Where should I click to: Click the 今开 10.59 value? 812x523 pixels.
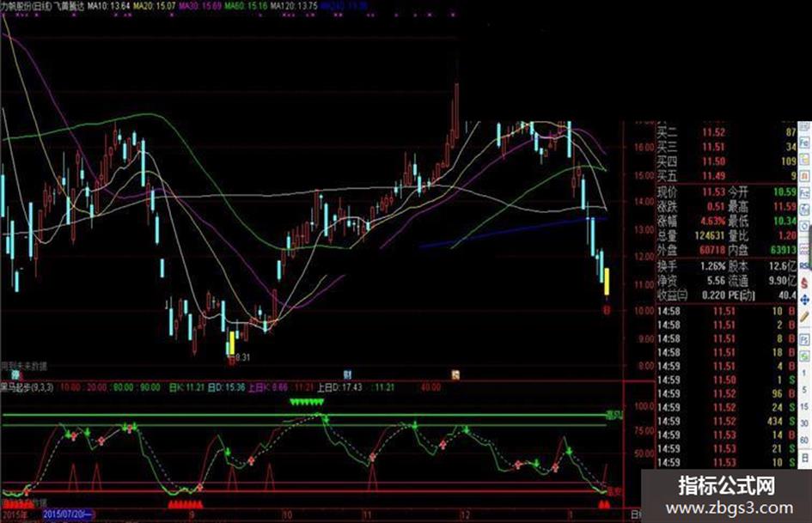pyautogui.click(x=785, y=192)
